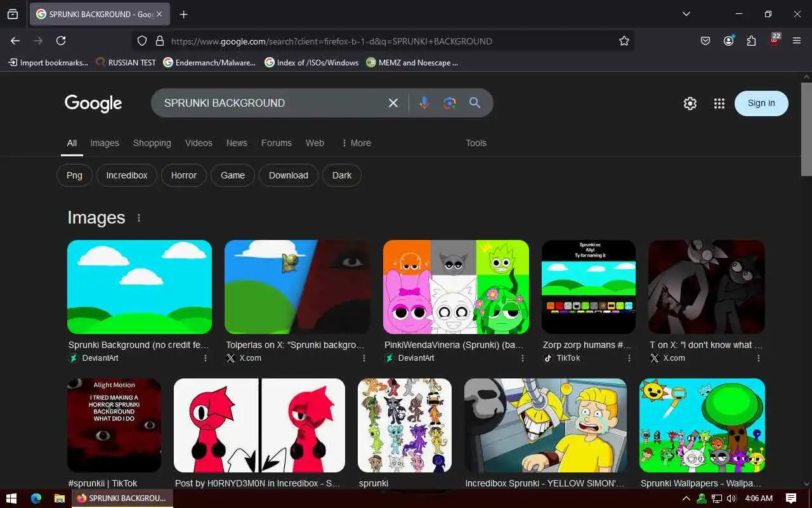Open the Import bookmarks bookmark
Image resolution: width=812 pixels, height=508 pixels.
(48, 62)
